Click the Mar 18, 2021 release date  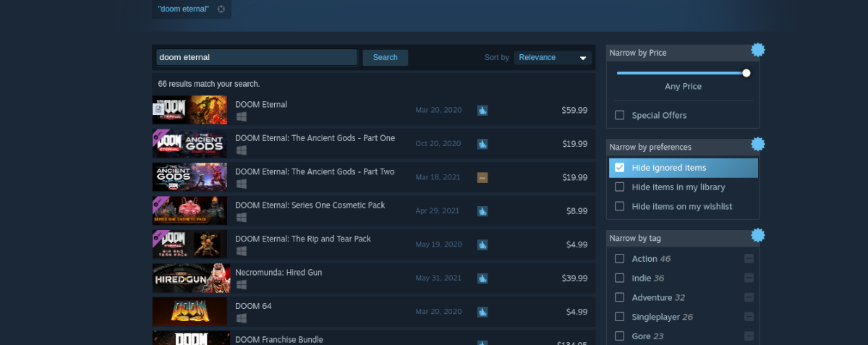pyautogui.click(x=438, y=177)
